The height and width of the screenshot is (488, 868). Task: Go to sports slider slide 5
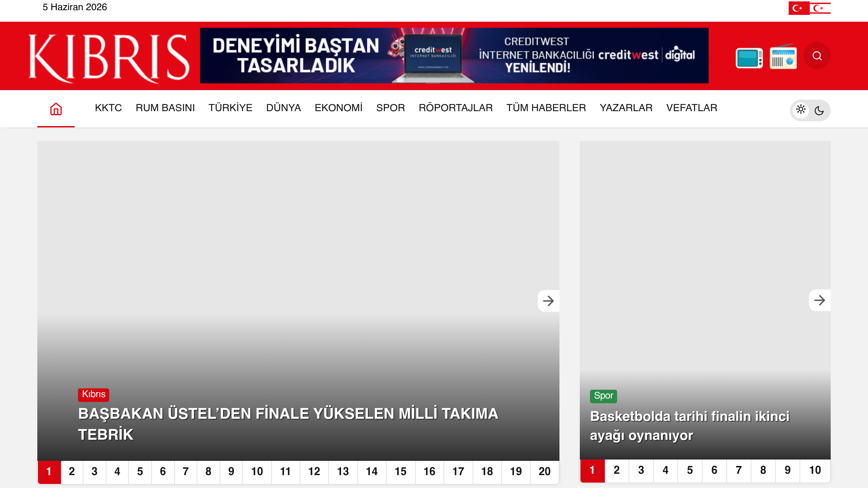tap(690, 470)
